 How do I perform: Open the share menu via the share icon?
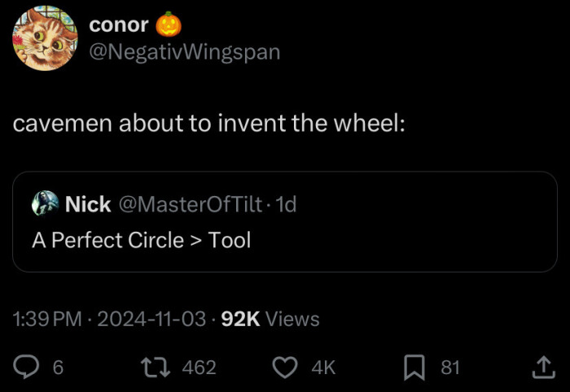(x=542, y=368)
